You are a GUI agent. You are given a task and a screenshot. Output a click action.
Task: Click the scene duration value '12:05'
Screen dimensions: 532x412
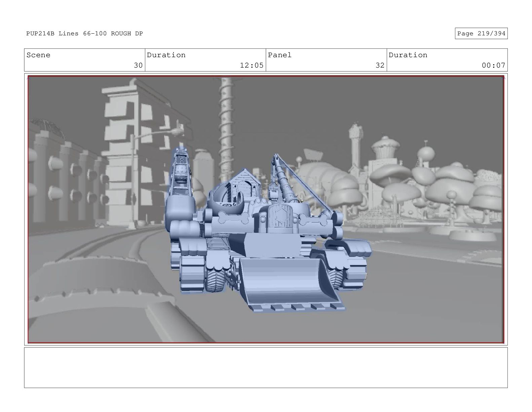coord(252,65)
